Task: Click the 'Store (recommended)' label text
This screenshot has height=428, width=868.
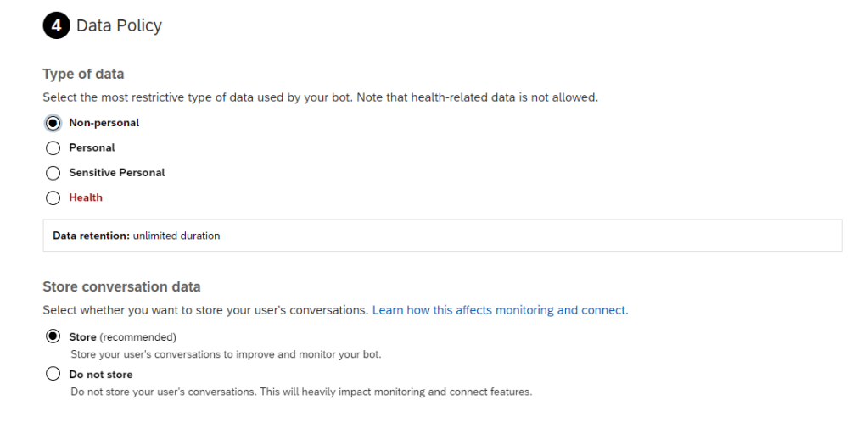Action: point(122,336)
